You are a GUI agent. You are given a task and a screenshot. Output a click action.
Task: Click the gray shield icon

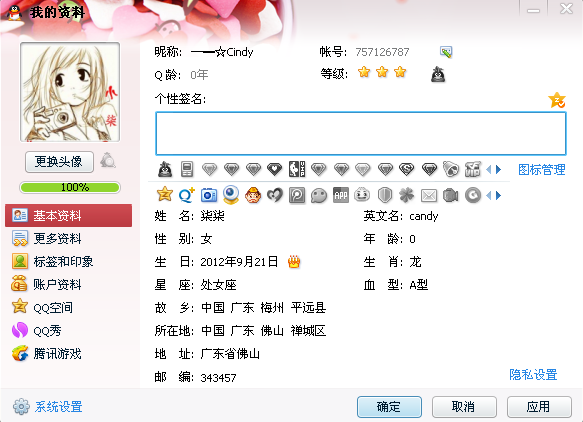pos(384,195)
